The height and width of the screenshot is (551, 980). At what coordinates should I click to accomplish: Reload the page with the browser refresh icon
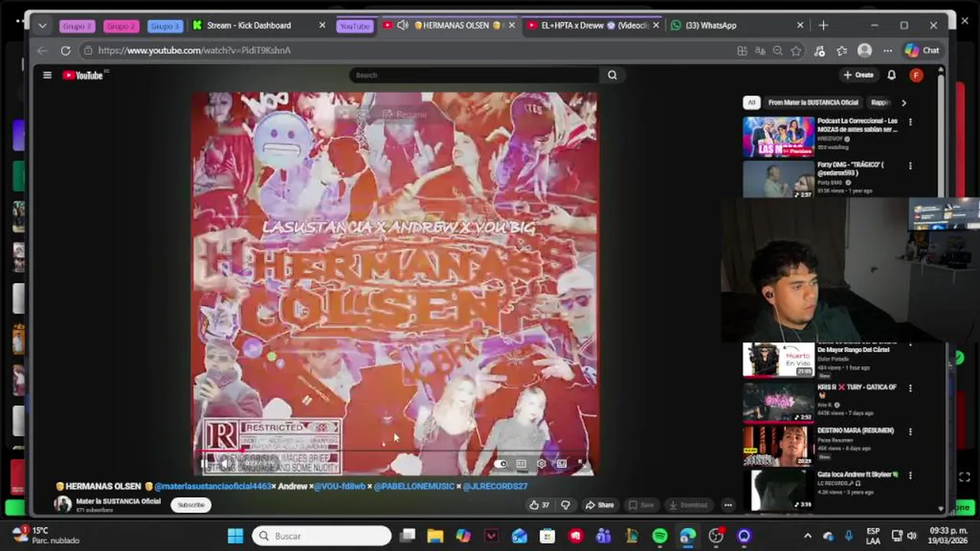tap(66, 51)
